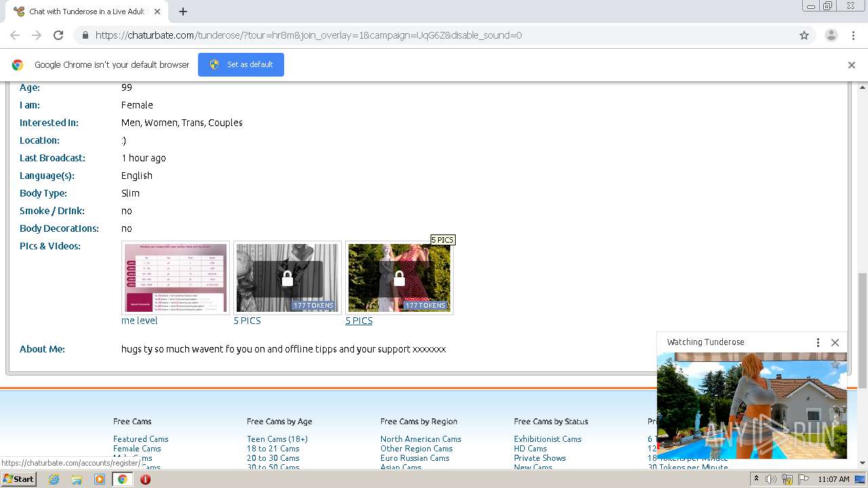Viewport: 868px width, 488px height.
Task: View site info via the padlock icon
Action: point(85,35)
